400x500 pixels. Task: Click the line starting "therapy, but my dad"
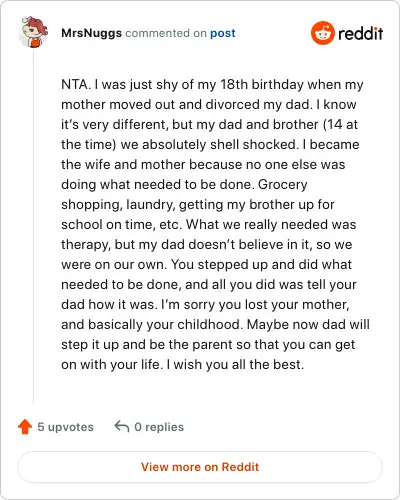pyautogui.click(x=207, y=245)
